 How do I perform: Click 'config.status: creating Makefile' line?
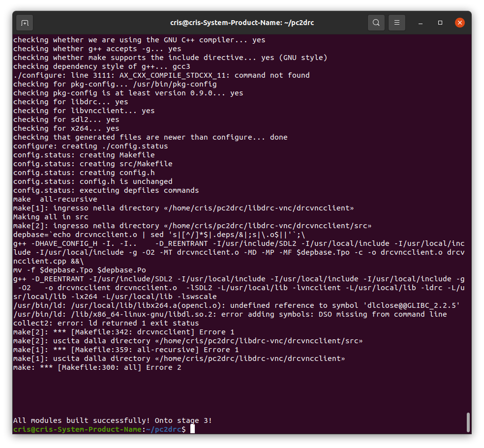84,155
